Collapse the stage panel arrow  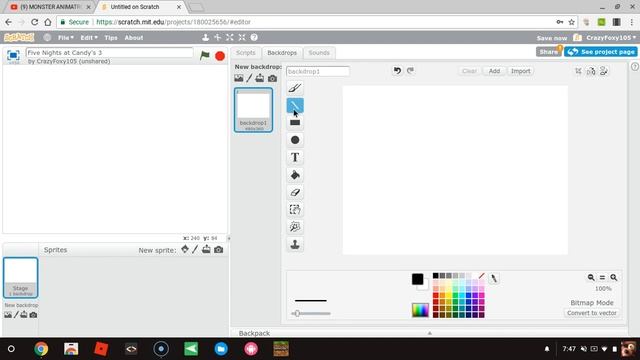[229, 238]
